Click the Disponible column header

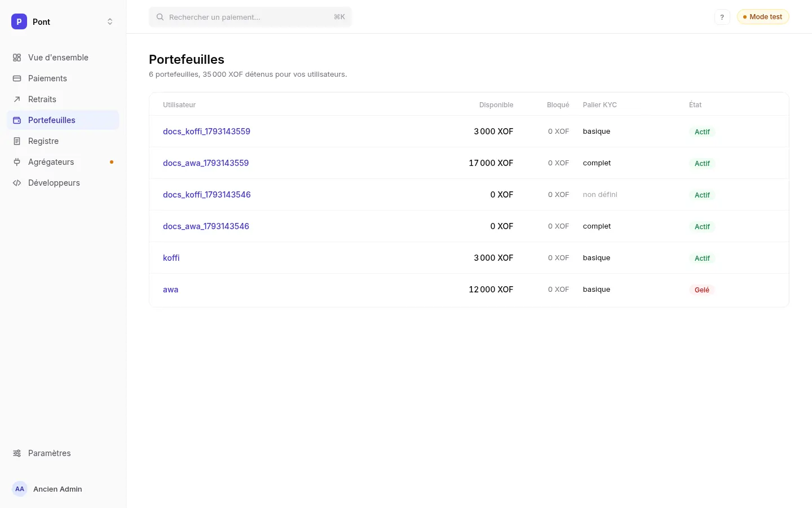click(x=496, y=105)
